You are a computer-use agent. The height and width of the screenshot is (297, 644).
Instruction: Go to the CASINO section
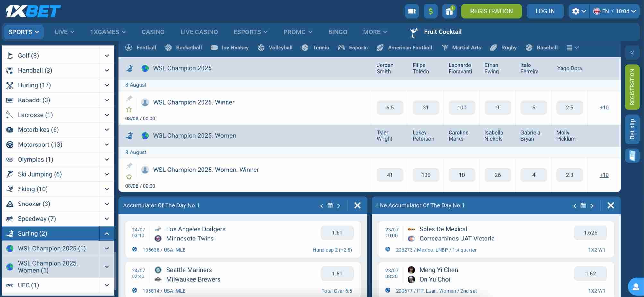(153, 32)
